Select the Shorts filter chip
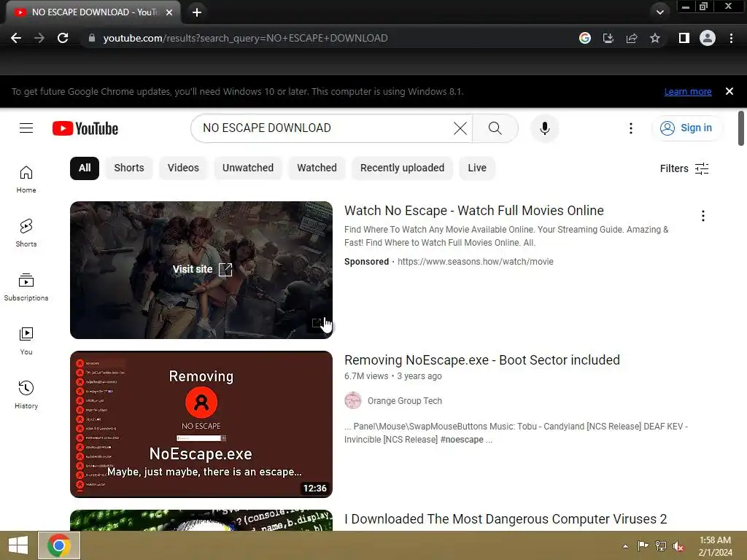Image resolution: width=747 pixels, height=560 pixels. (x=129, y=168)
